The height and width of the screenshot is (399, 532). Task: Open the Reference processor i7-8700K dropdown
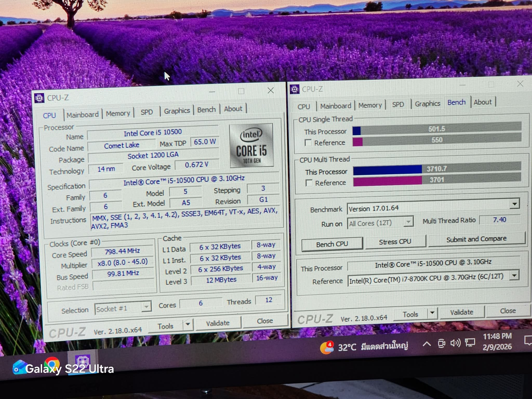514,275
